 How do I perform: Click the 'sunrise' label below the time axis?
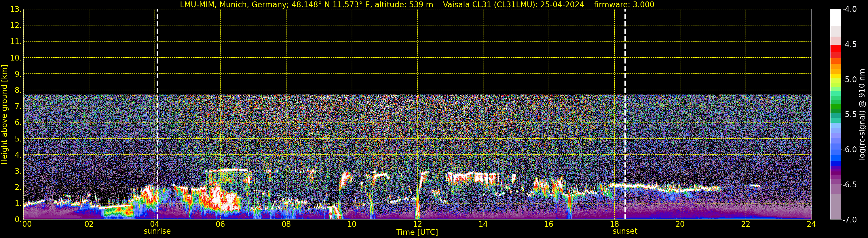(157, 231)
